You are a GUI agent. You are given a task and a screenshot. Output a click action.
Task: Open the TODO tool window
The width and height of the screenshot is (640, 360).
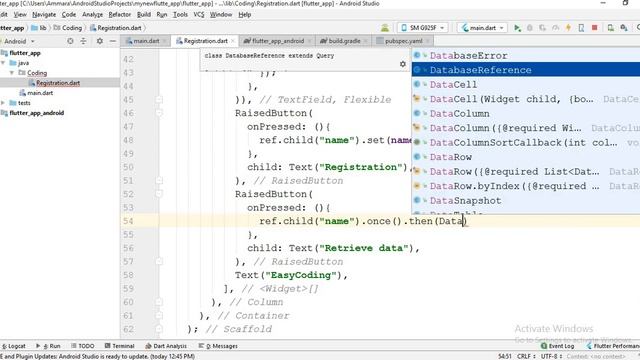[82, 346]
